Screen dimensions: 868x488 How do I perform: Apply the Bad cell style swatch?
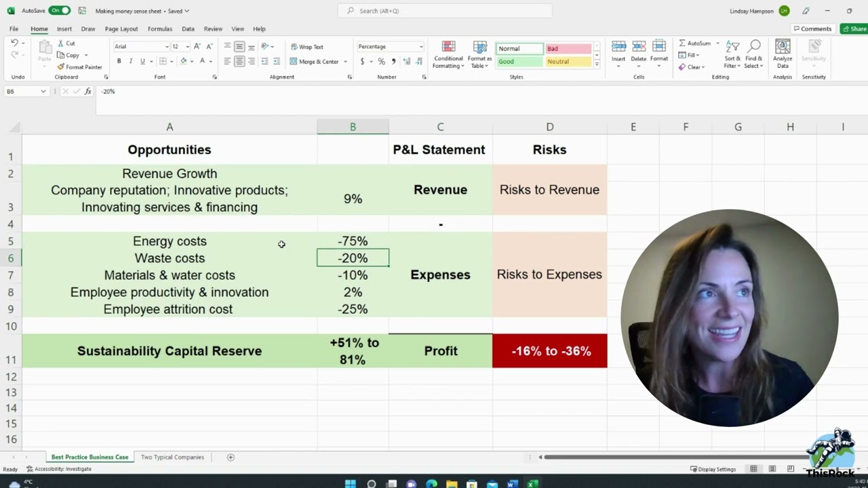coord(568,49)
